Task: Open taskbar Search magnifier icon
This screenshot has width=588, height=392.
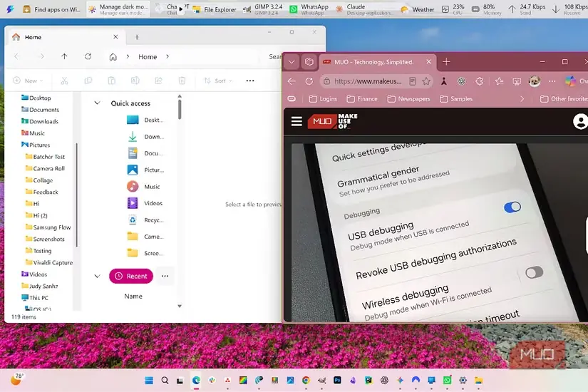Action: click(165, 381)
